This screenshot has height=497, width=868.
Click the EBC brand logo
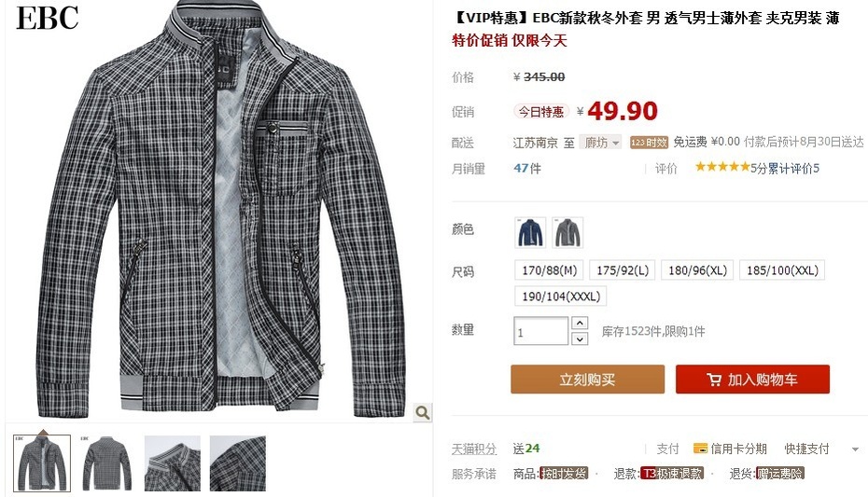point(47,18)
